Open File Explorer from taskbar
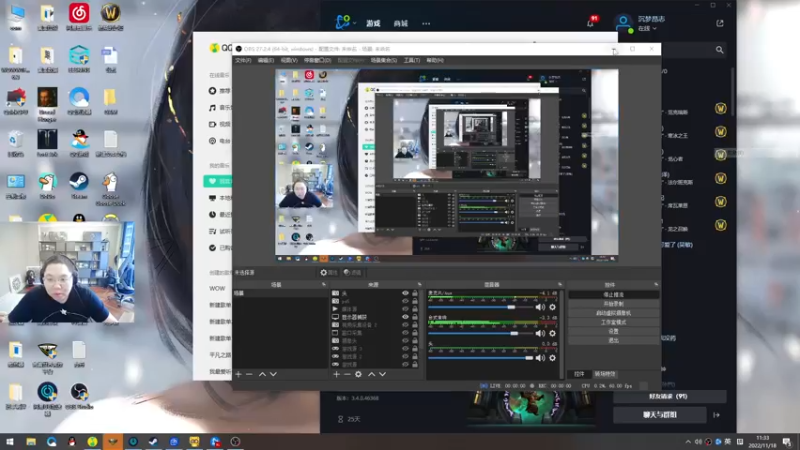The width and height of the screenshot is (800, 450). (x=31, y=441)
